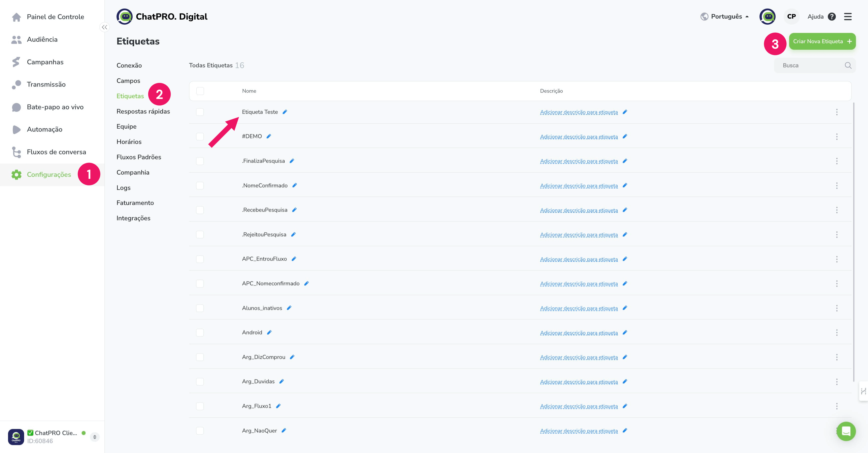Image resolution: width=868 pixels, height=453 pixels.
Task: Check the #DEMO row checkbox
Action: click(x=200, y=136)
